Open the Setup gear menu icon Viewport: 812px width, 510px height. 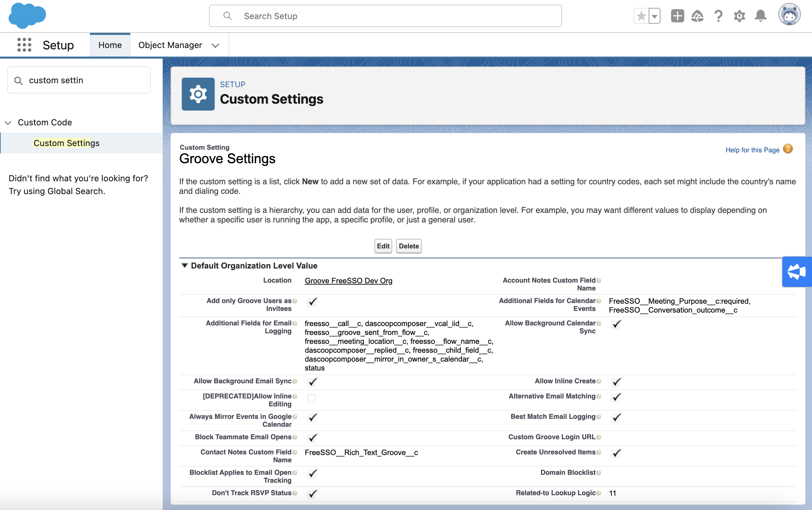(739, 16)
